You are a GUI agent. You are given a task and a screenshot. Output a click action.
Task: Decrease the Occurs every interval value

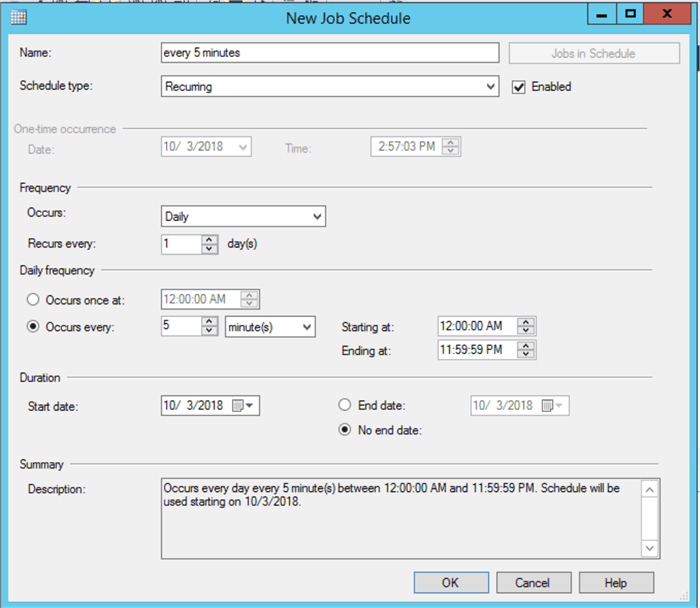[209, 332]
